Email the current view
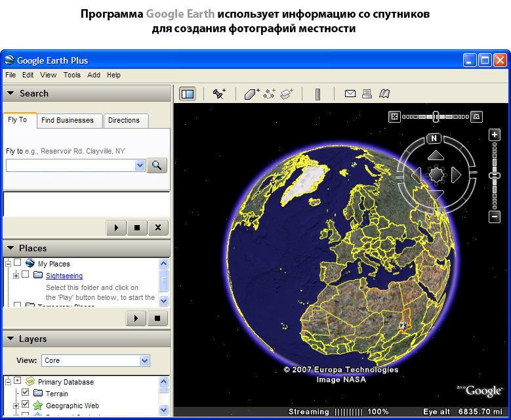This screenshot has height=420, width=511. coord(350,94)
